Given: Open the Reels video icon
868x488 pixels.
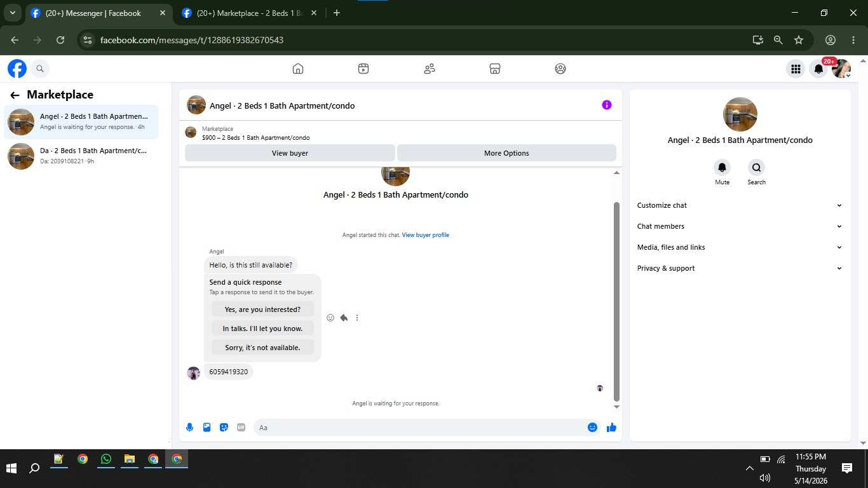Looking at the screenshot, I should click(363, 69).
